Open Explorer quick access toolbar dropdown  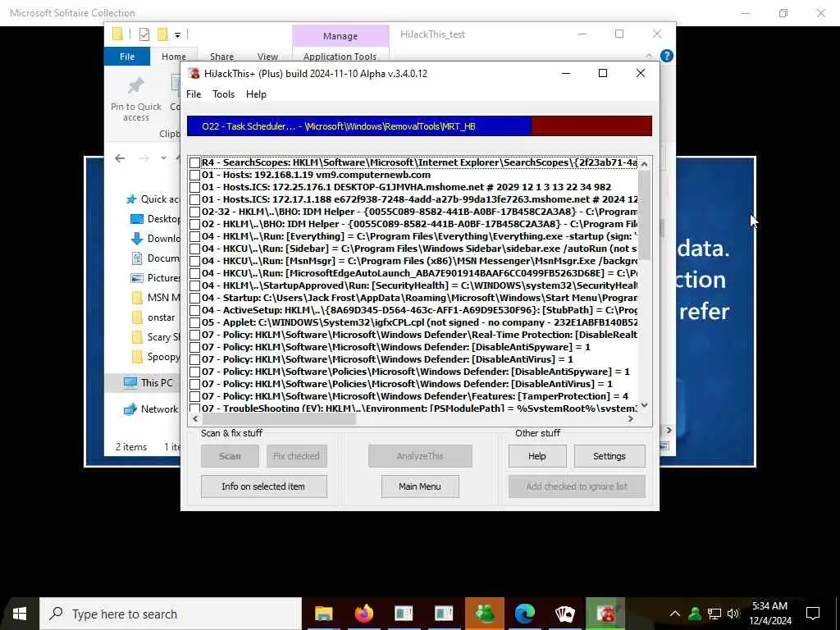(177, 35)
